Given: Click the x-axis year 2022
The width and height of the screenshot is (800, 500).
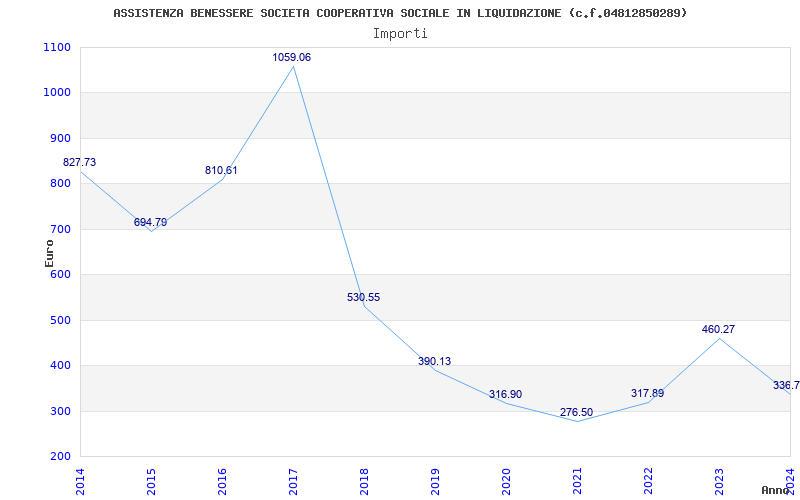Looking at the screenshot, I should (x=647, y=482).
